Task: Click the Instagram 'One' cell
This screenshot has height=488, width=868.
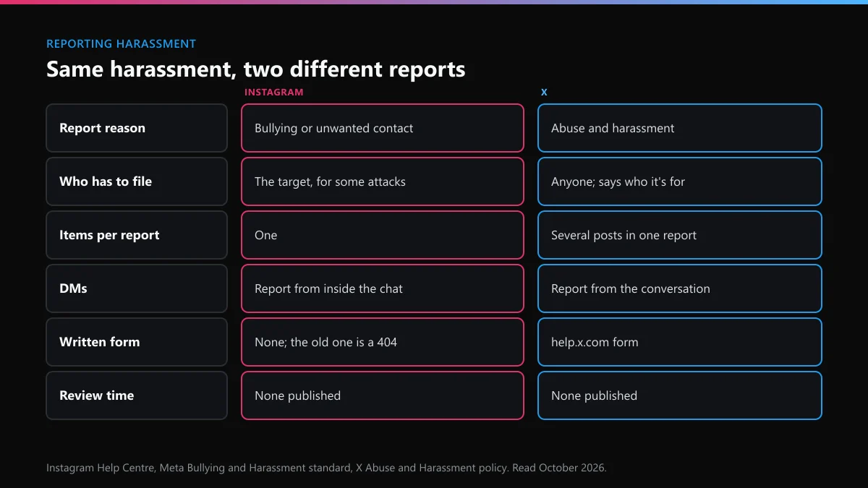Action: (383, 235)
